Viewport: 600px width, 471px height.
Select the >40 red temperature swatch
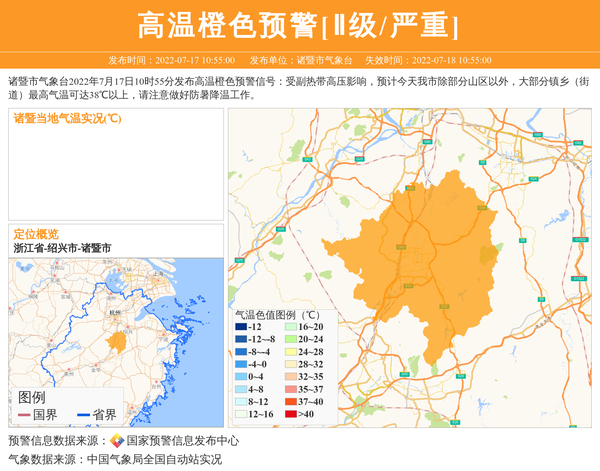click(x=287, y=413)
